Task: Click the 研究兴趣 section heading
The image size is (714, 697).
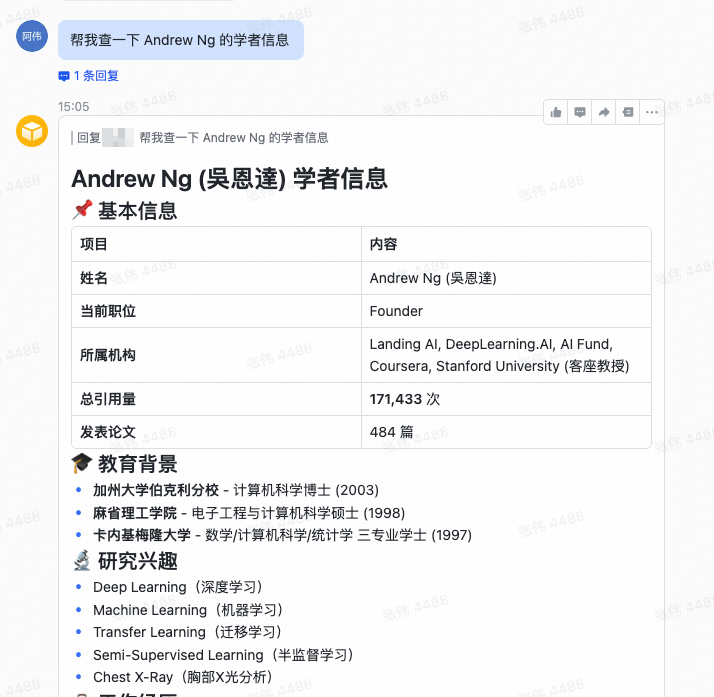Action: pyautogui.click(x=125, y=561)
